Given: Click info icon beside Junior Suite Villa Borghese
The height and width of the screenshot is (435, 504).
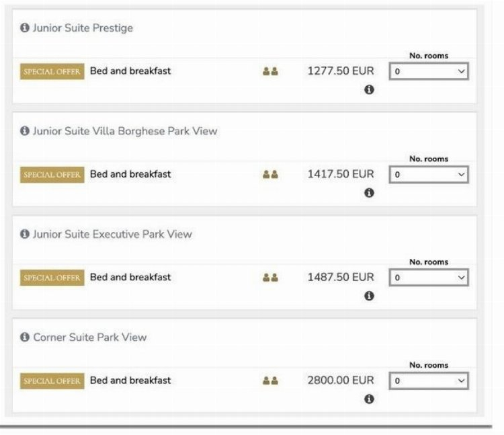Looking at the screenshot, I should coord(25,131).
